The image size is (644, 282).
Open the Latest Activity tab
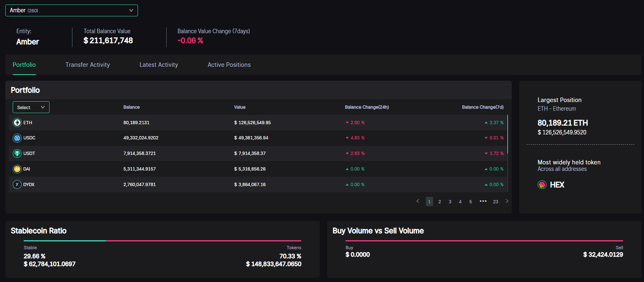click(x=159, y=65)
